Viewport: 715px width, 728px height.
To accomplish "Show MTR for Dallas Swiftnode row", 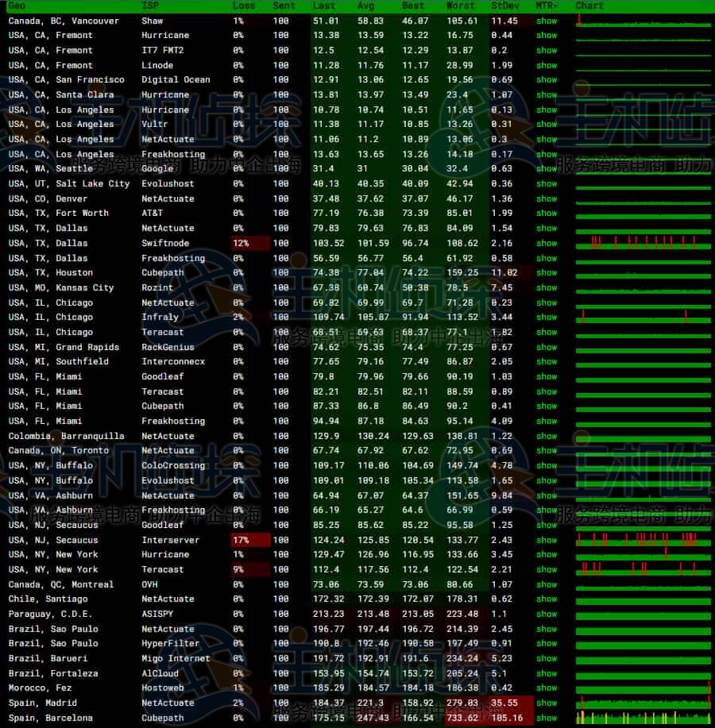I will coord(547,243).
